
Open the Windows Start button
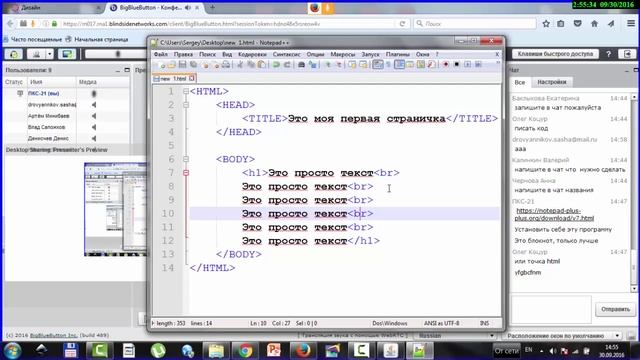point(12,351)
